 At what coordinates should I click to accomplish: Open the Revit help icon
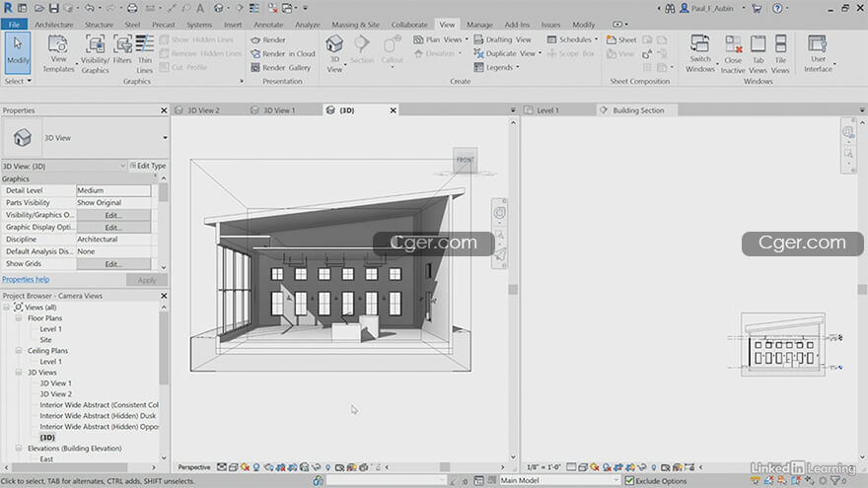(x=777, y=8)
